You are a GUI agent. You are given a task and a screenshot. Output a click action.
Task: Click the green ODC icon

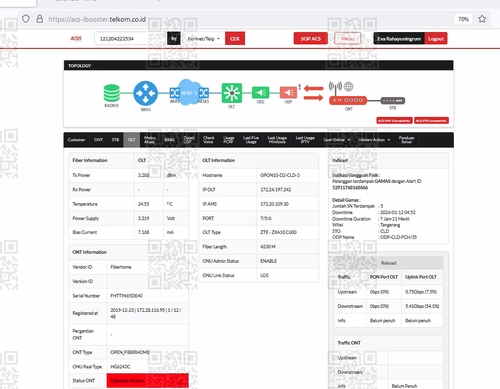point(261,92)
